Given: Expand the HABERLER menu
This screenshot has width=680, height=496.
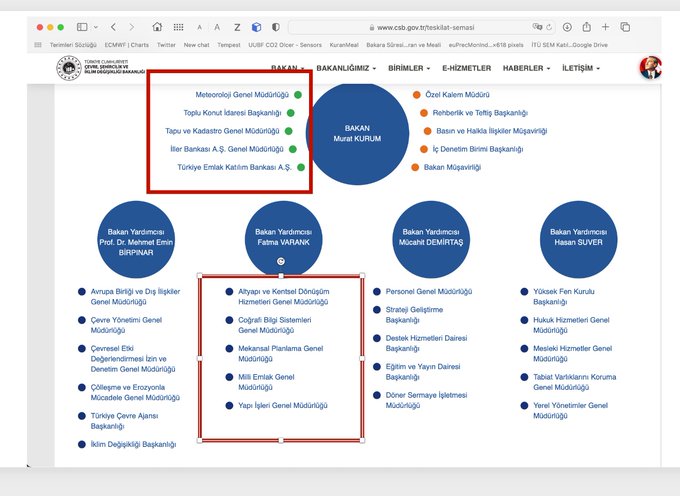Looking at the screenshot, I should tap(526, 68).
